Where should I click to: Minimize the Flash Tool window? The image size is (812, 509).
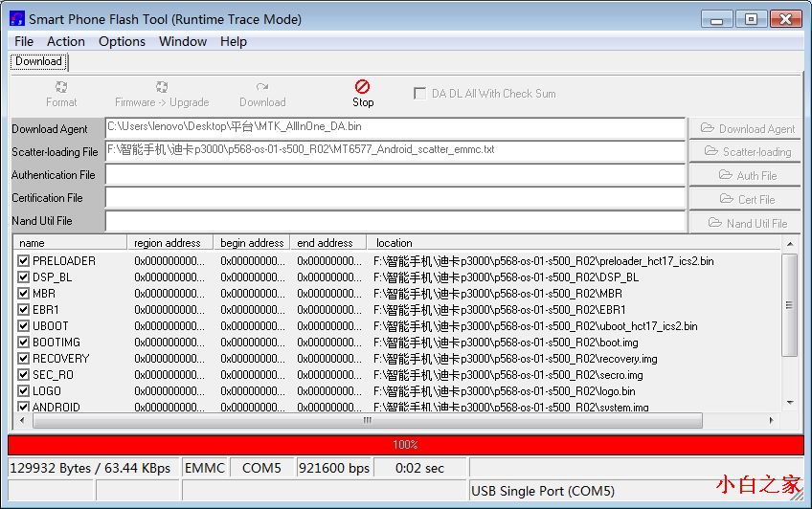(716, 20)
